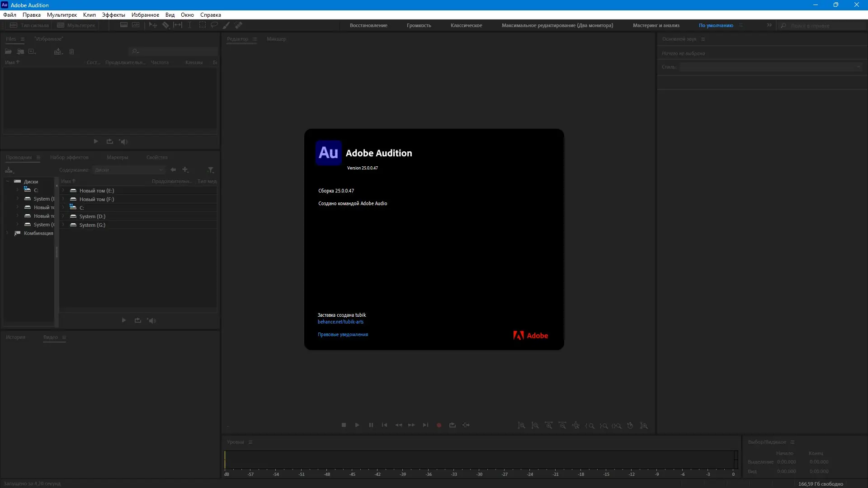Click the level meter bar area
This screenshot has width=868, height=488.
coord(479,460)
